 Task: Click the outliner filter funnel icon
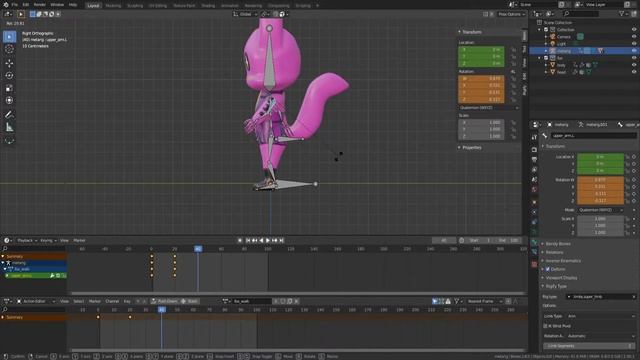(622, 14)
